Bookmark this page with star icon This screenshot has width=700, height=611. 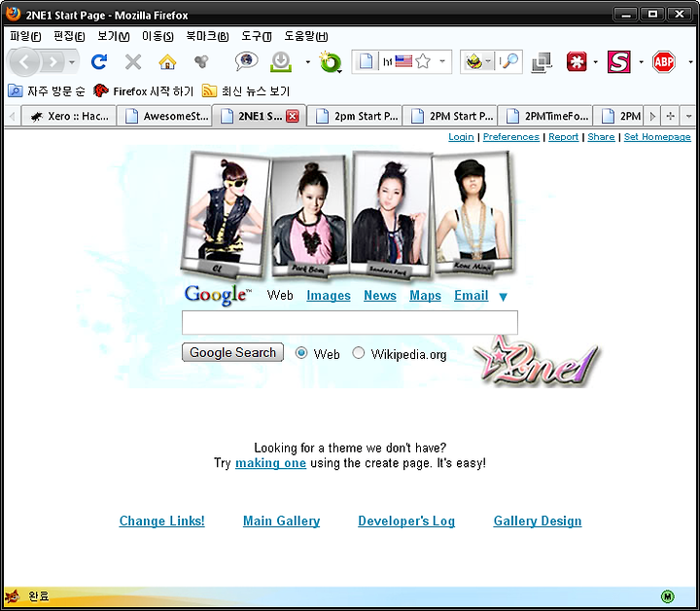[423, 61]
